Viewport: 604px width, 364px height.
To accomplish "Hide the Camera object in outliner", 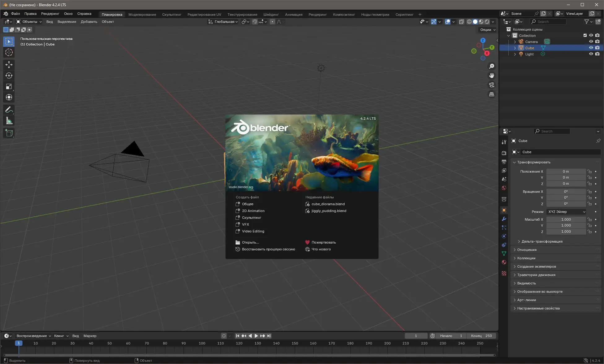I will (x=591, y=41).
